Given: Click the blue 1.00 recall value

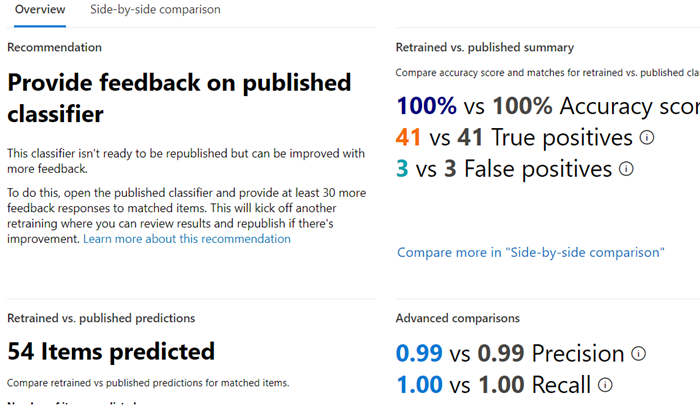Looking at the screenshot, I should coord(420,385).
